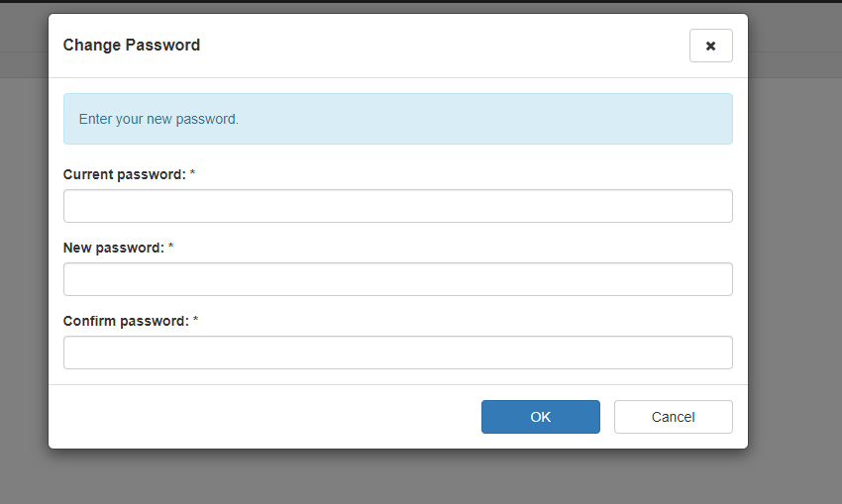The width and height of the screenshot is (842, 504).
Task: Click the "Current password:" label text
Action: [x=124, y=174]
